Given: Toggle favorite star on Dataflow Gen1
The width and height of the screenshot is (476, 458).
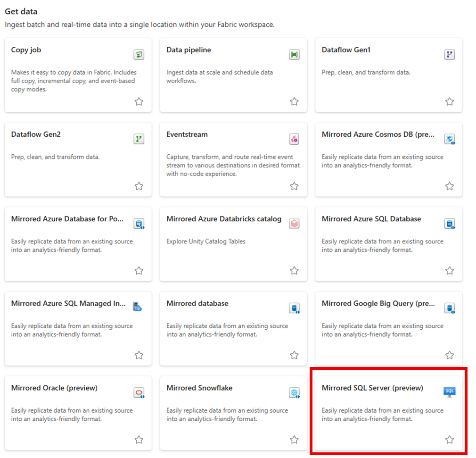Looking at the screenshot, I should click(450, 101).
